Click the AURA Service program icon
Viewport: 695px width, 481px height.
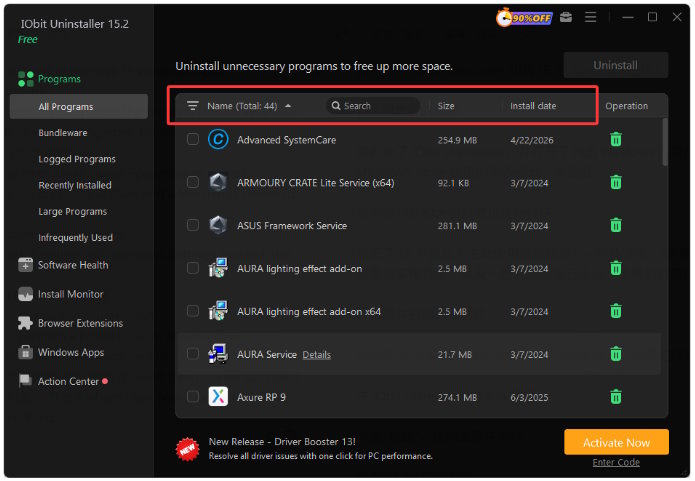click(218, 354)
